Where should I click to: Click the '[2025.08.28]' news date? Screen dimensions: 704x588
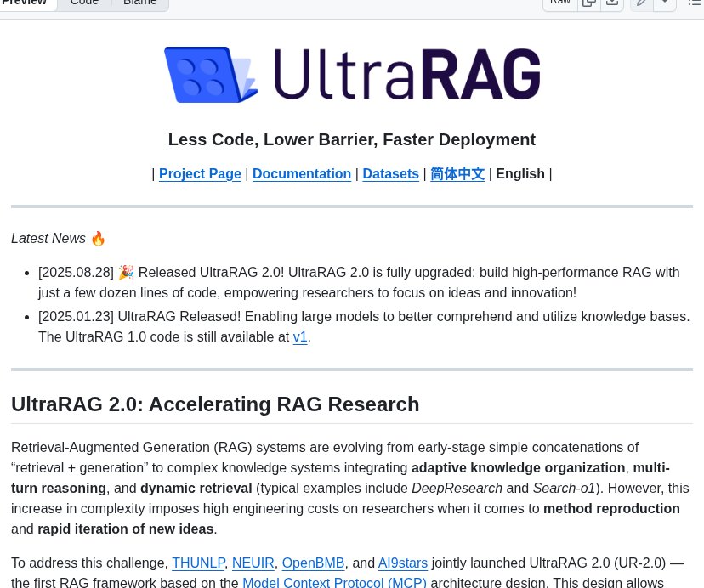[x=76, y=273]
